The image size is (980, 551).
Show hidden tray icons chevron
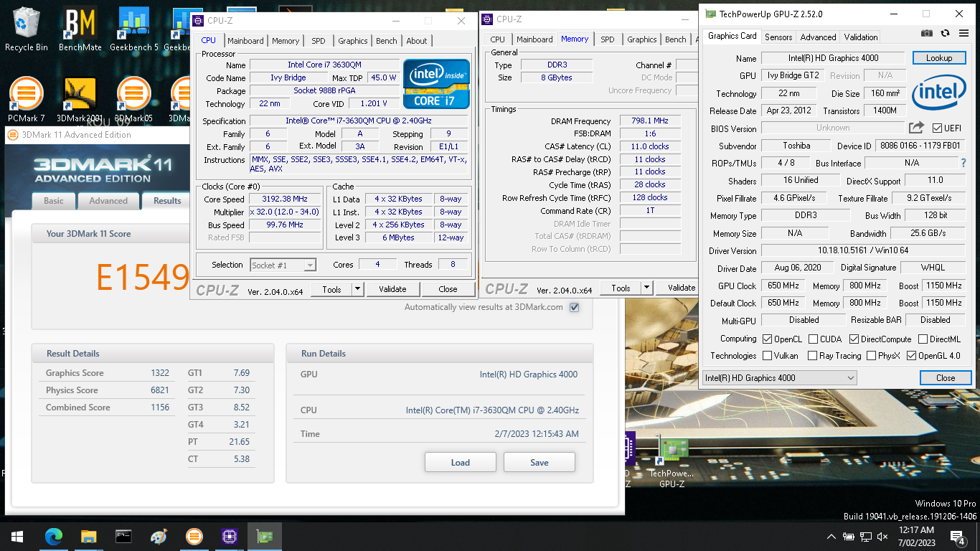(x=831, y=537)
